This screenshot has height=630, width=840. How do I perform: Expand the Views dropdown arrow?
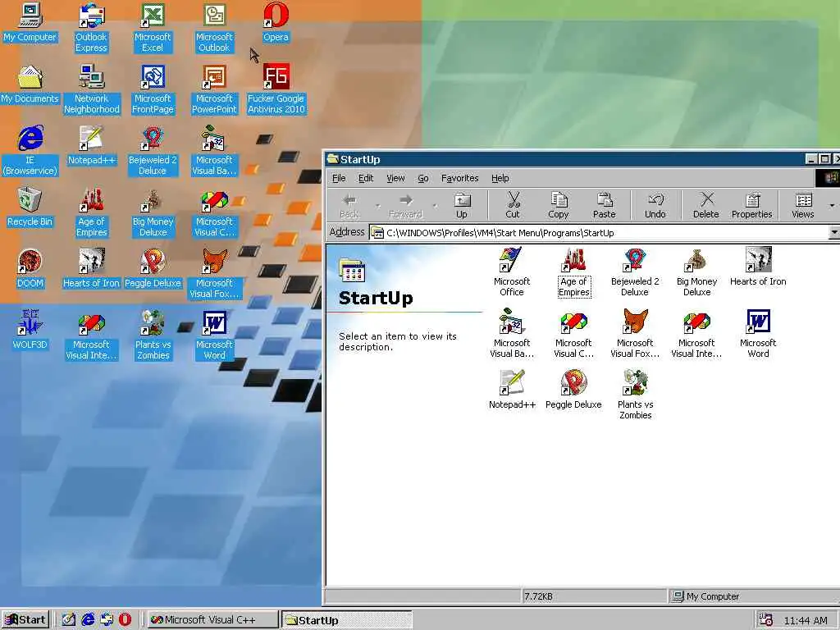pos(832,206)
